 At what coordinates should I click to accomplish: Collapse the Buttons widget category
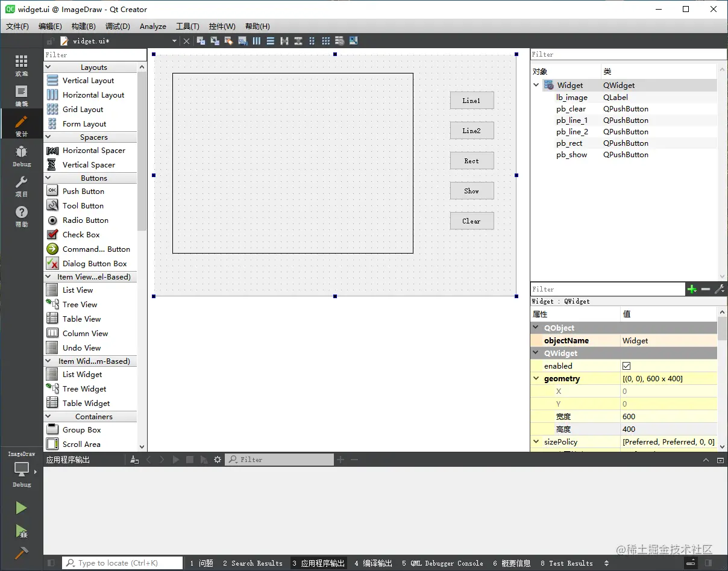coord(48,178)
